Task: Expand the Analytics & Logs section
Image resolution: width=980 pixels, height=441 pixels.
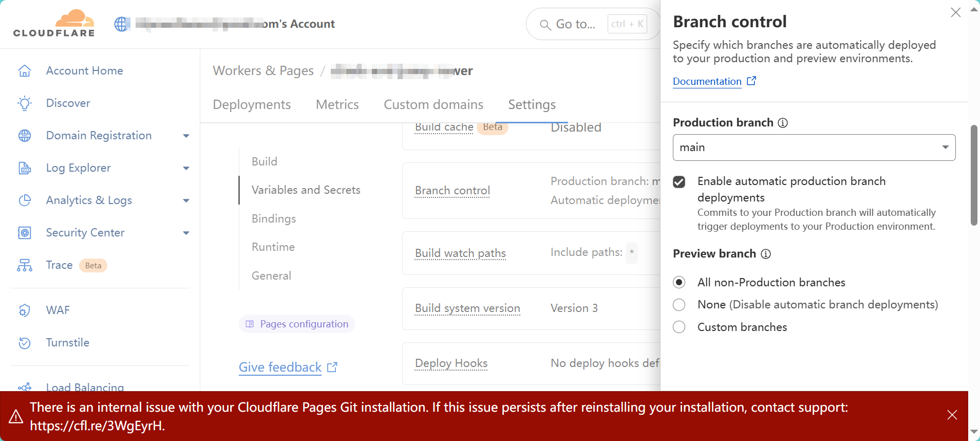Action: pos(186,200)
